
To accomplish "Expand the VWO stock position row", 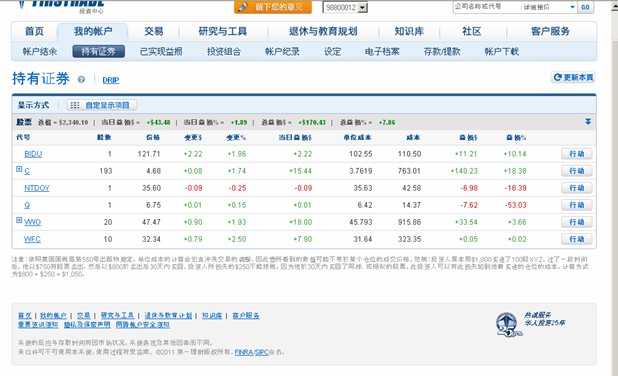I will click(19, 220).
